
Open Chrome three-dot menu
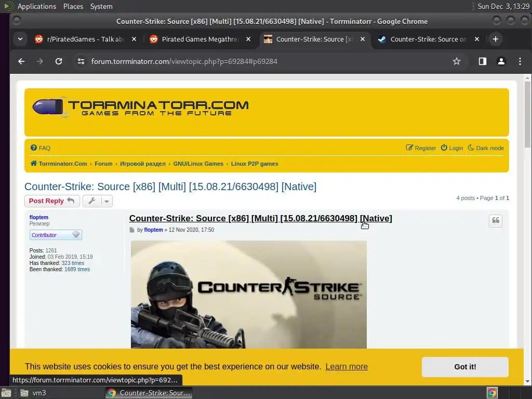[x=520, y=61]
